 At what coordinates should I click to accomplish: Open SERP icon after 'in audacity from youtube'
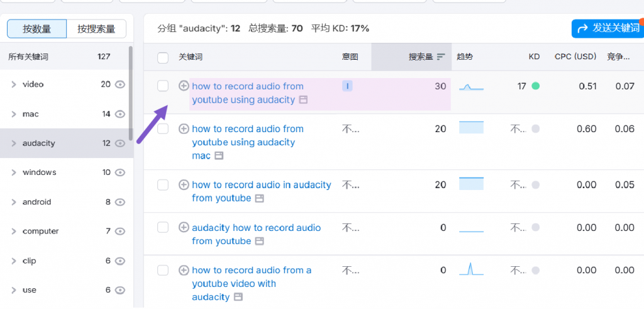259,198
